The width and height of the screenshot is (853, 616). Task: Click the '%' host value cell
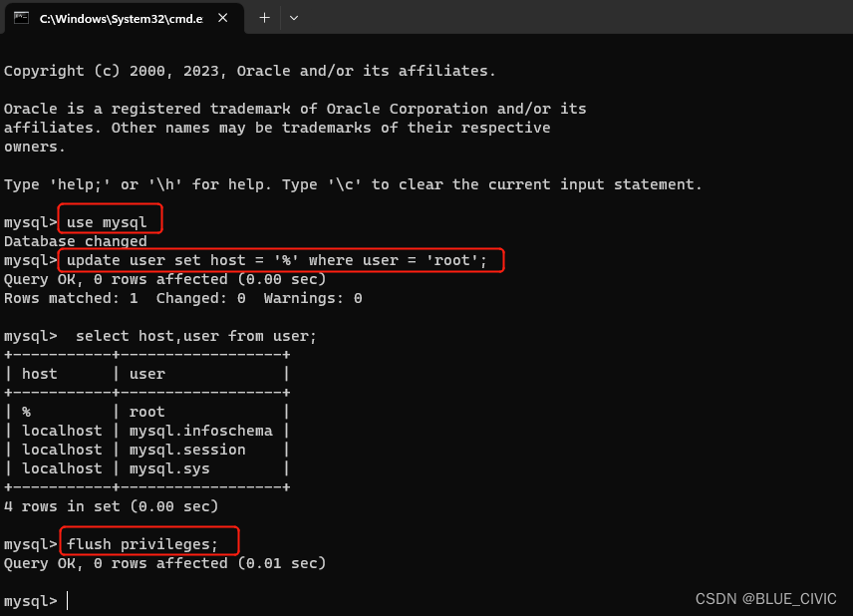pyautogui.click(x=26, y=412)
